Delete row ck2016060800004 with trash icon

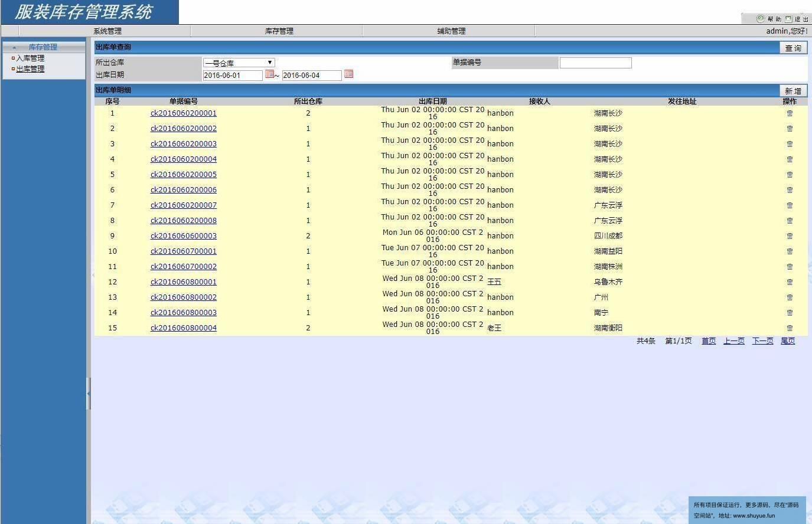[790, 328]
